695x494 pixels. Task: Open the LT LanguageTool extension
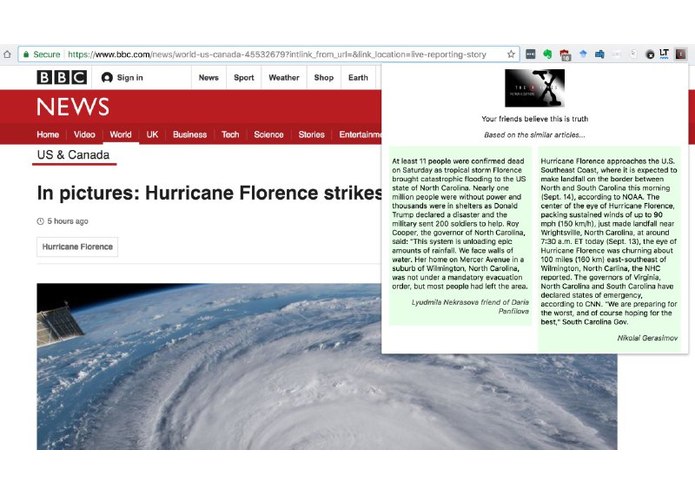click(664, 54)
